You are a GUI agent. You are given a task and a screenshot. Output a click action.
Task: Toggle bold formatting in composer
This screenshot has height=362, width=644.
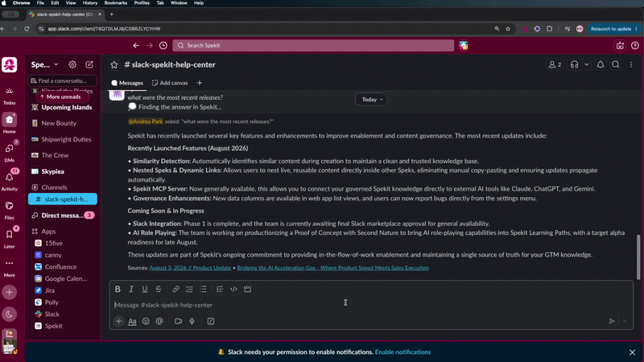[x=118, y=289]
